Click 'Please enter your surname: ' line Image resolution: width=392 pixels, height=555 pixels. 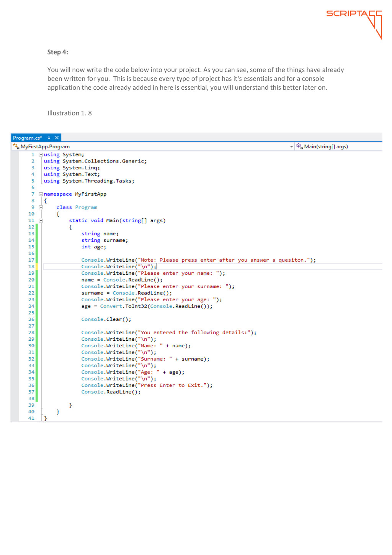pos(158,287)
